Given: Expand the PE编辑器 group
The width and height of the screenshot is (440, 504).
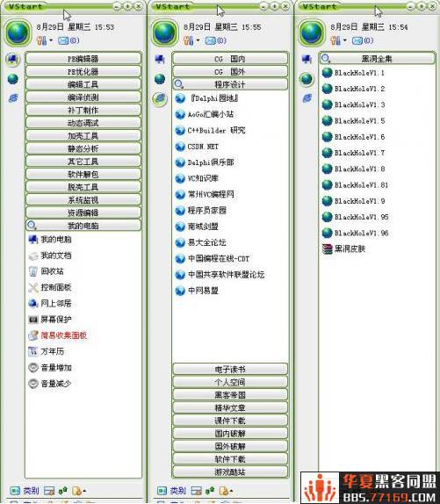Looking at the screenshot, I should click(x=83, y=59).
